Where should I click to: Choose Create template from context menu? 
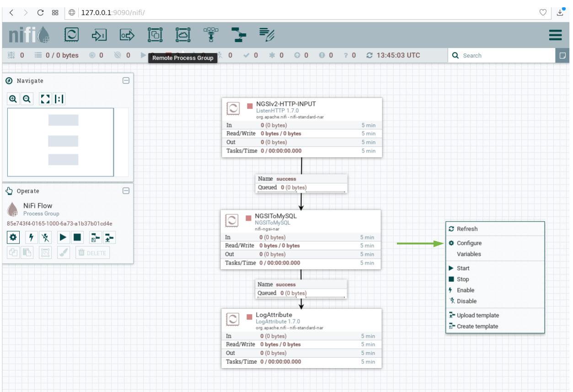pyautogui.click(x=495, y=326)
